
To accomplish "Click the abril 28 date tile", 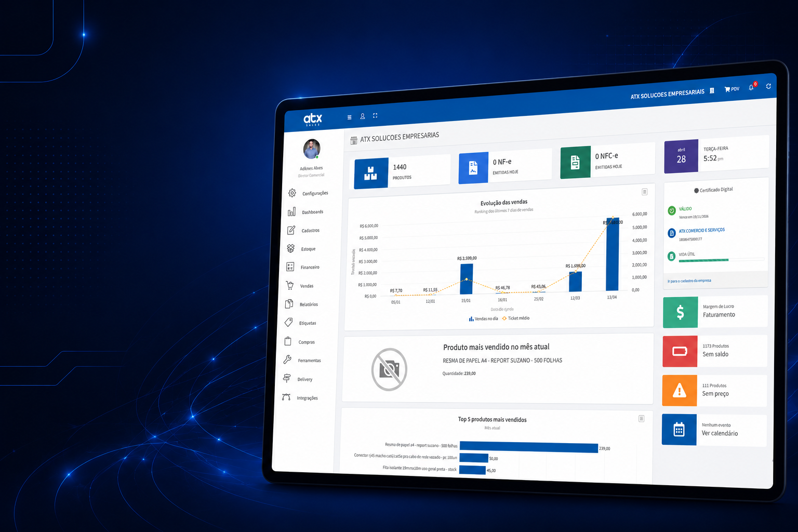I will click(681, 156).
